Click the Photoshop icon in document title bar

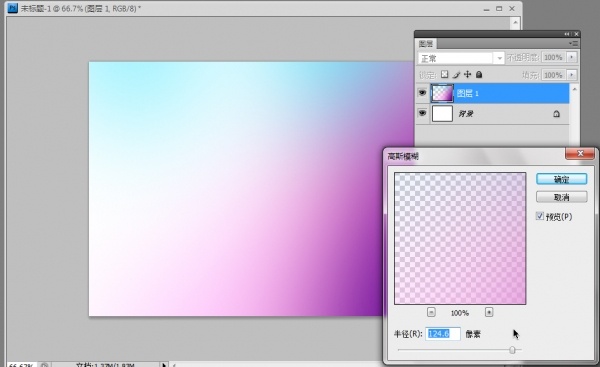point(12,8)
